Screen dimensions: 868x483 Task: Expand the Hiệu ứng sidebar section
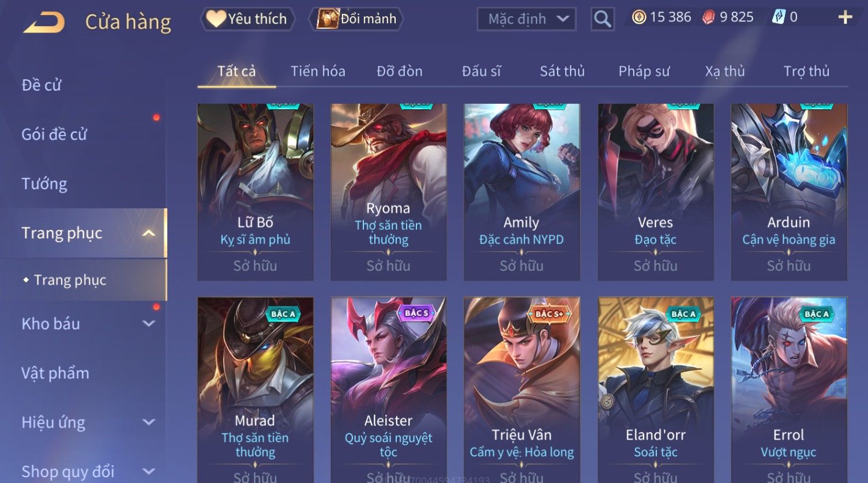pyautogui.click(x=148, y=422)
